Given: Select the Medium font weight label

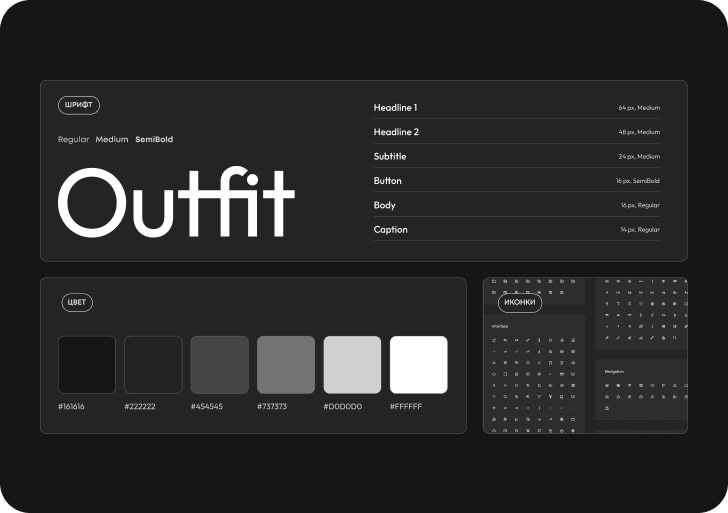Looking at the screenshot, I should pyautogui.click(x=112, y=139).
